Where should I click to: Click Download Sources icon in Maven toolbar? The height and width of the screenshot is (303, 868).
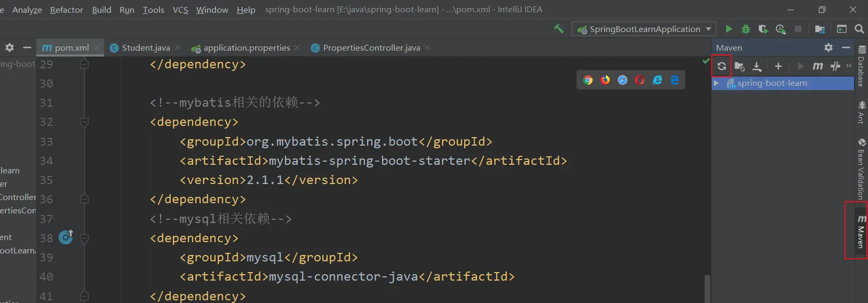point(757,66)
